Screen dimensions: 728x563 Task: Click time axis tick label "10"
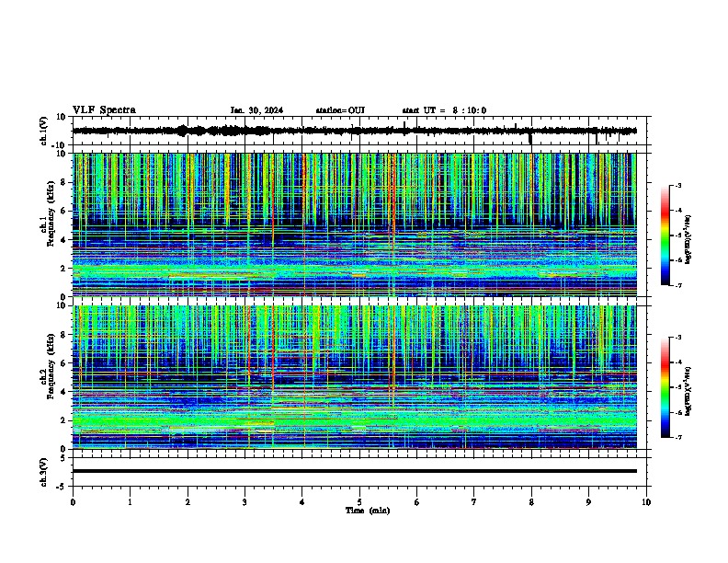click(646, 502)
